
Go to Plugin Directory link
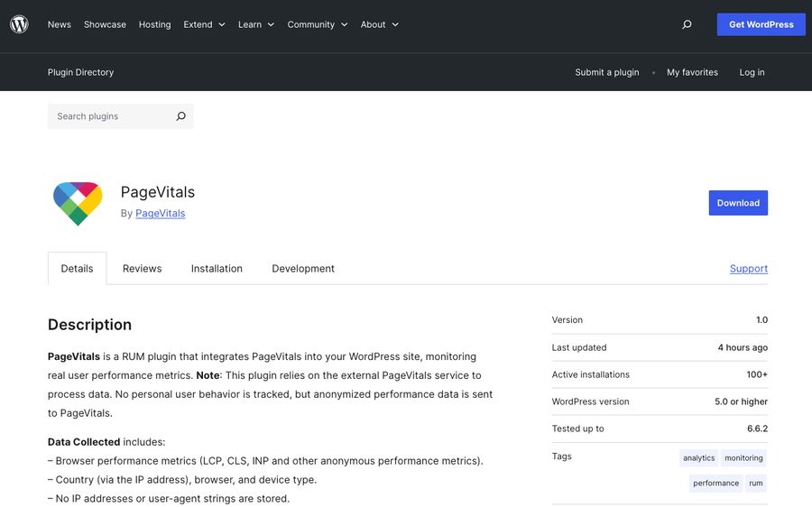click(x=81, y=72)
